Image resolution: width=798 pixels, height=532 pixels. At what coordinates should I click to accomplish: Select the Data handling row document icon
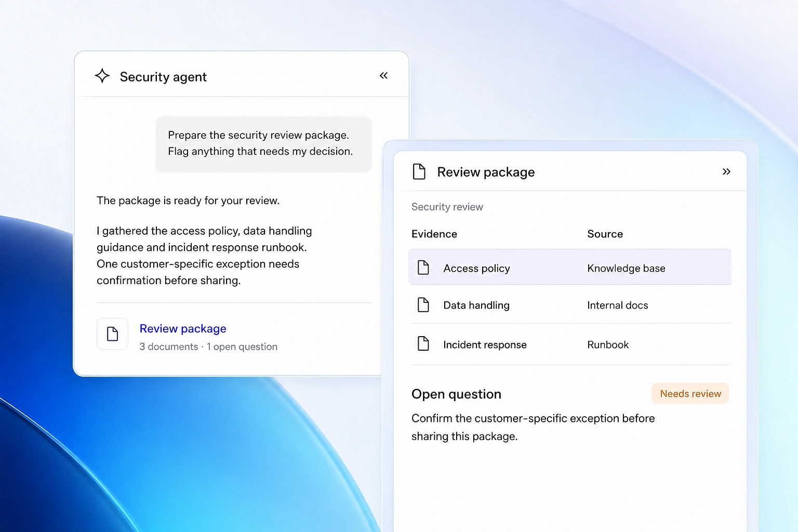click(423, 304)
